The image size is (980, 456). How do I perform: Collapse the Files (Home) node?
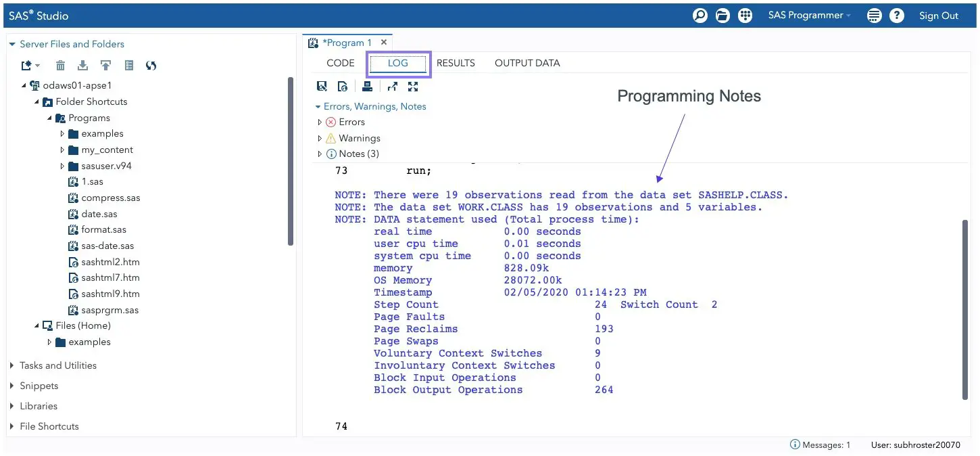click(x=37, y=326)
